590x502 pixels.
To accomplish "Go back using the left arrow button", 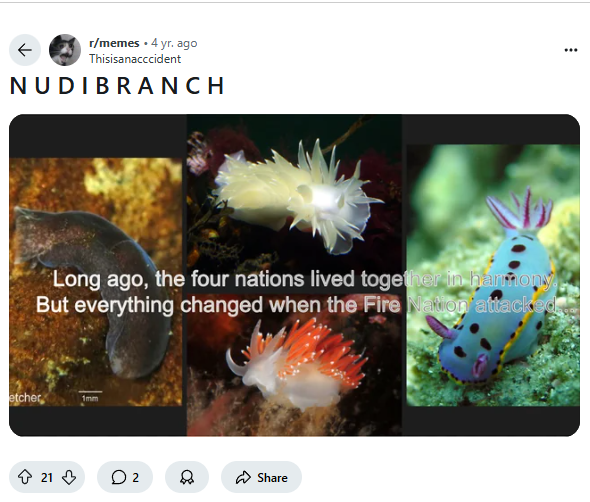I will (x=25, y=50).
